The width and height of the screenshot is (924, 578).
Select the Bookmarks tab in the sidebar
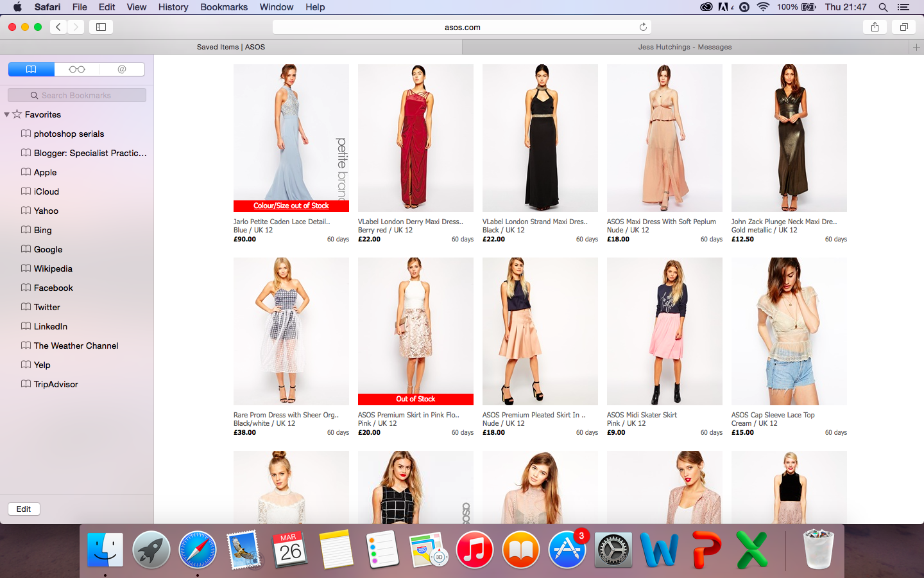pyautogui.click(x=31, y=69)
